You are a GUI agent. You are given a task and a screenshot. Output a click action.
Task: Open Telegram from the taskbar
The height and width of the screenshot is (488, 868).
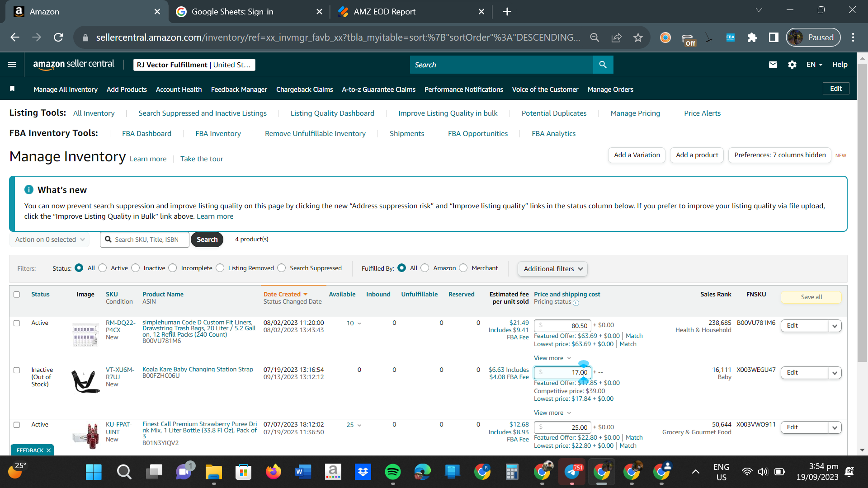pyautogui.click(x=572, y=472)
